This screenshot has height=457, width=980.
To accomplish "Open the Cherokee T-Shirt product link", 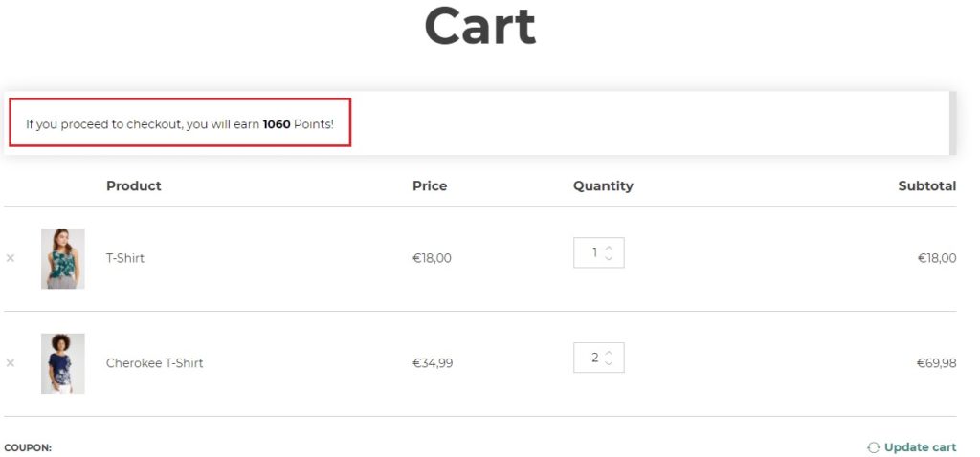I will pyautogui.click(x=154, y=362).
